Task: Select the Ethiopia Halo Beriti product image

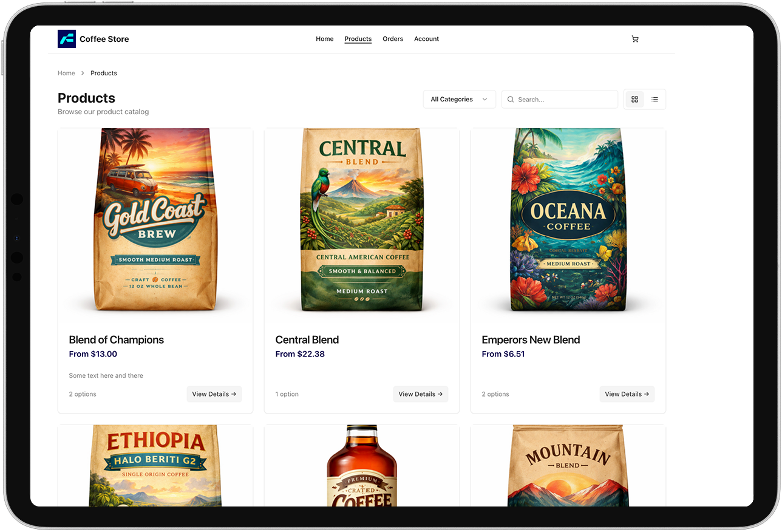Action: [155, 465]
